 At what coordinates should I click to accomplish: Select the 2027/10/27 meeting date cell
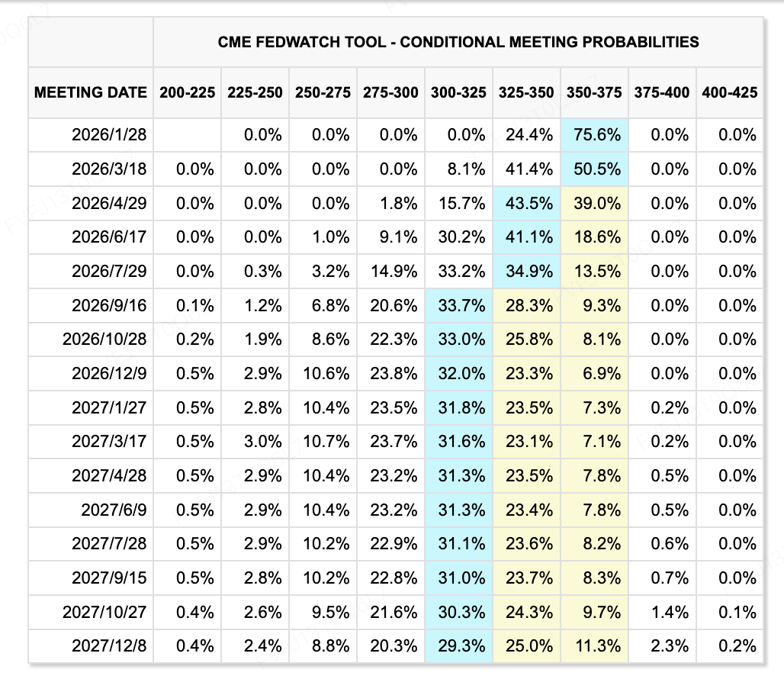104,612
